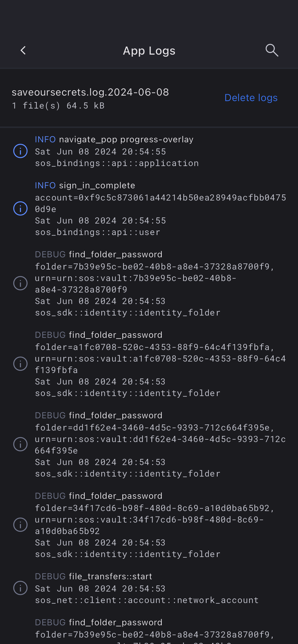Tap the Delete logs link
The image size is (298, 644).
click(x=251, y=98)
